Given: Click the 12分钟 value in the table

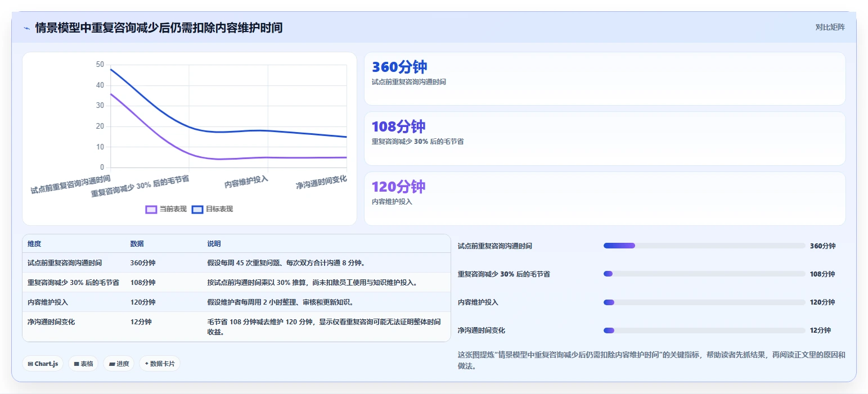Looking at the screenshot, I should [x=141, y=322].
